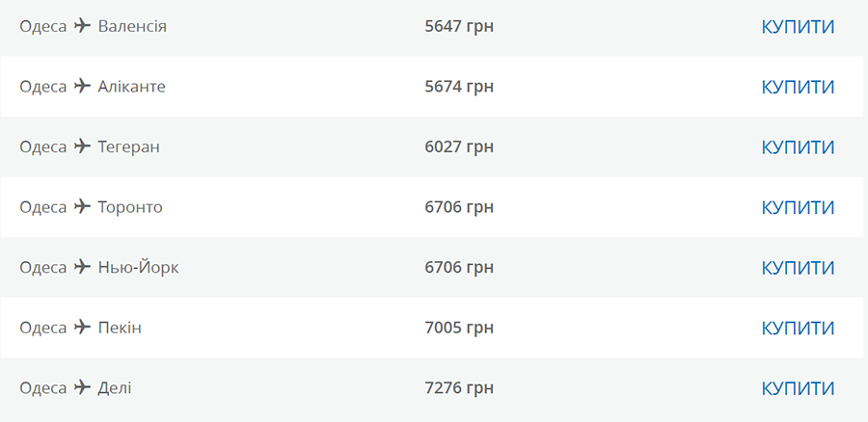868x422 pixels.
Task: Click the airplane icon before Торонто
Action: (82, 206)
